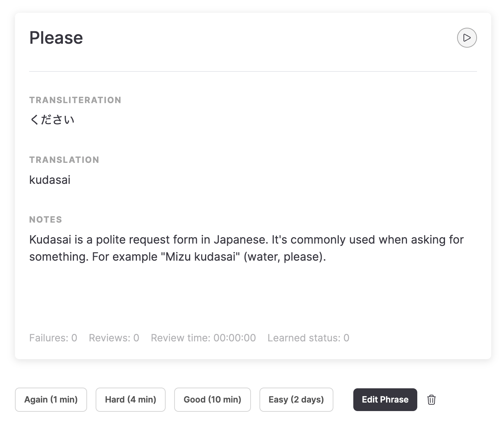The width and height of the screenshot is (504, 426).
Task: Click the Review time 00:00:00 stat
Action: 203,338
